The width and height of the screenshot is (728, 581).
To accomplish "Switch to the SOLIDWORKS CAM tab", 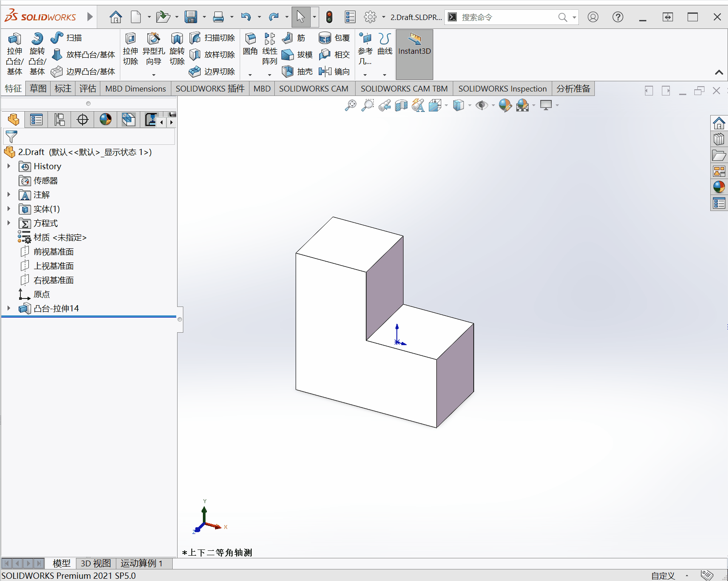I will pos(313,88).
